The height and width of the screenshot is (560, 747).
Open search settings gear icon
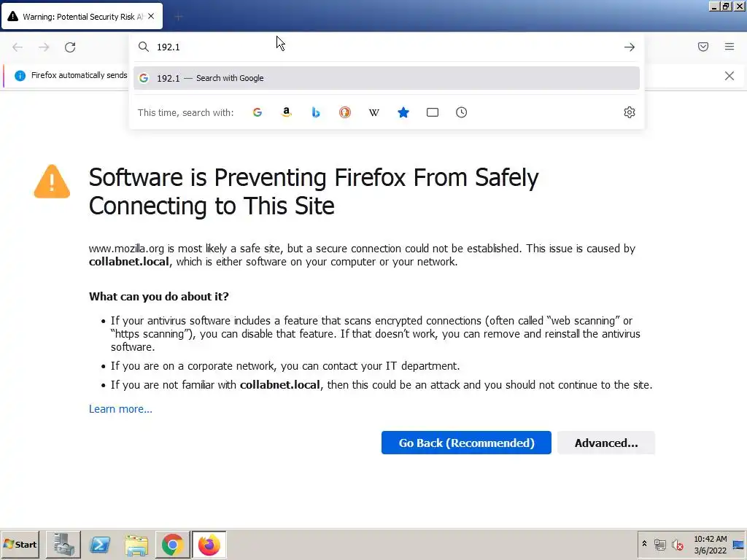coord(630,112)
